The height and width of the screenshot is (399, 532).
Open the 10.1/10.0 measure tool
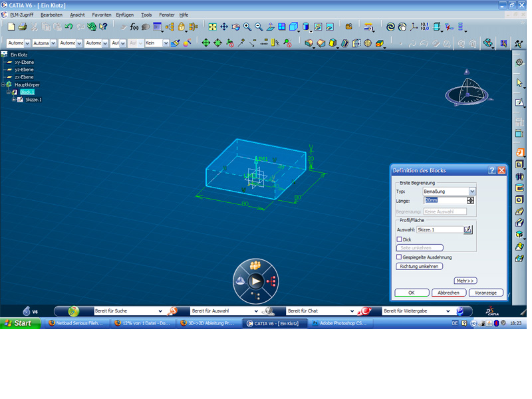(425, 27)
